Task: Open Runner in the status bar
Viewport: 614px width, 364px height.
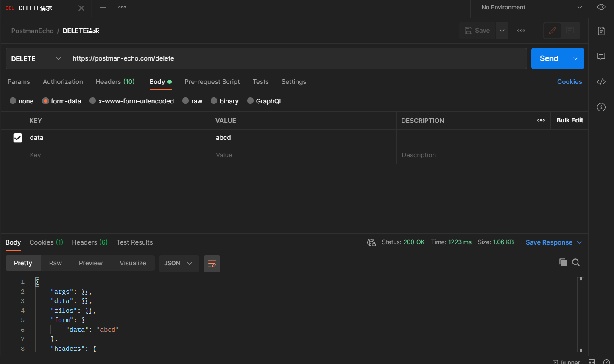Action: [x=567, y=361]
